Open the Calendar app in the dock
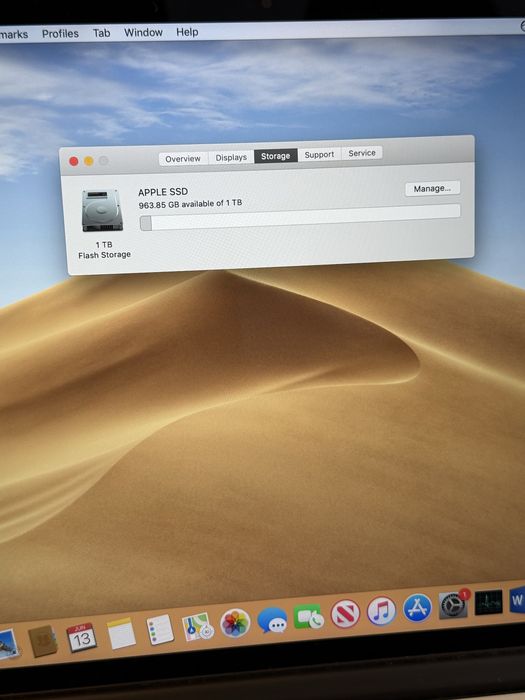This screenshot has width=525, height=700. pyautogui.click(x=82, y=638)
